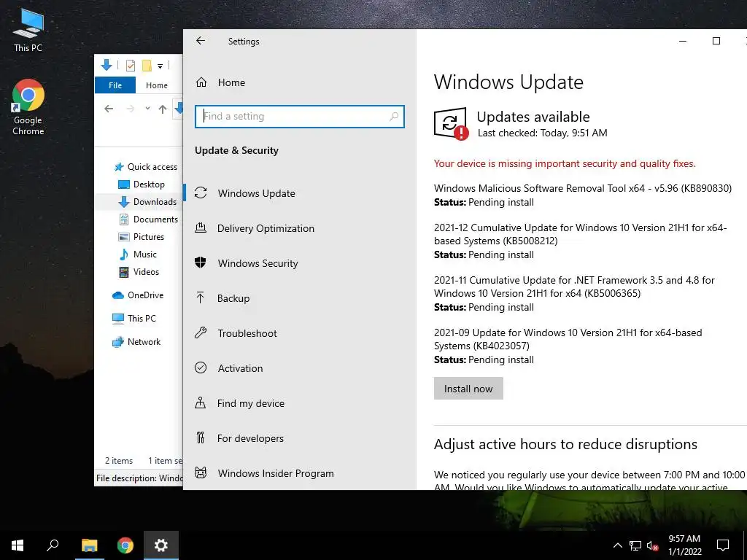The height and width of the screenshot is (560, 747).
Task: Select Pictures in Explorer navigation pane
Action: click(141, 237)
